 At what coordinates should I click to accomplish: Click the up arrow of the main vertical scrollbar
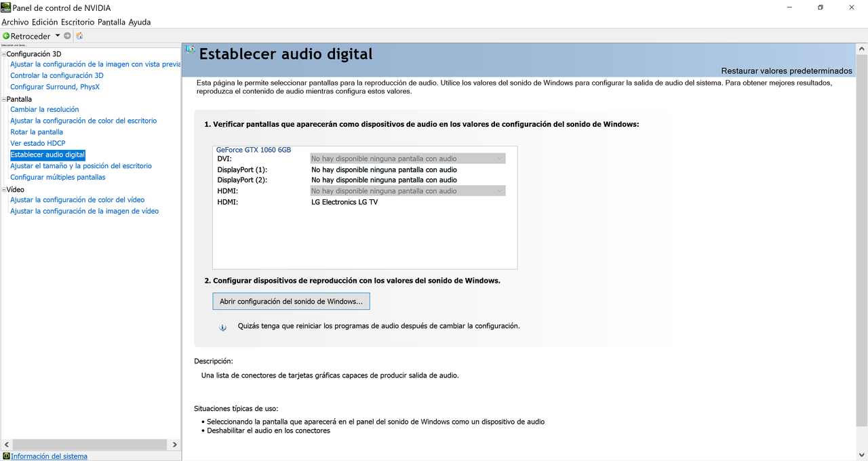point(862,49)
